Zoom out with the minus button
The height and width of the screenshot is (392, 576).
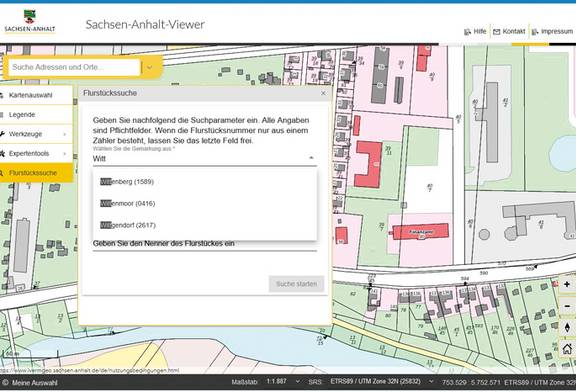coord(567,306)
